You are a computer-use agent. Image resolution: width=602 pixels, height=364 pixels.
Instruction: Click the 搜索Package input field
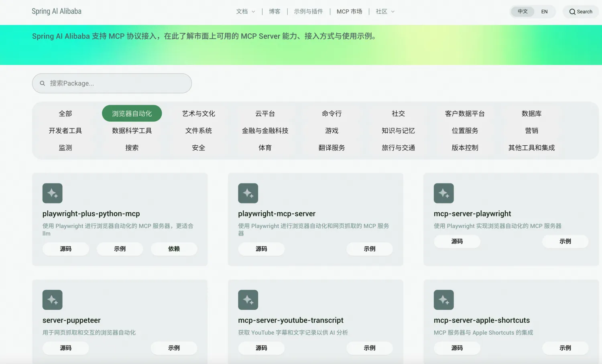[x=116, y=83]
